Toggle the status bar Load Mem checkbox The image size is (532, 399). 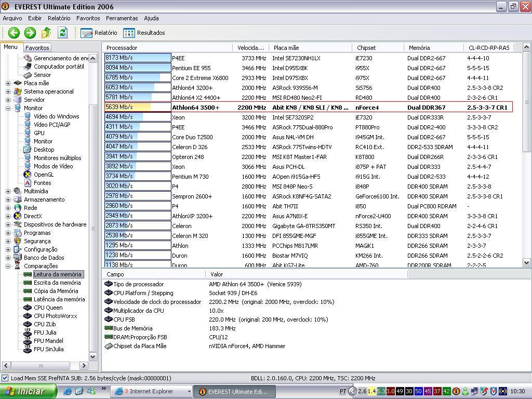(x=5, y=378)
